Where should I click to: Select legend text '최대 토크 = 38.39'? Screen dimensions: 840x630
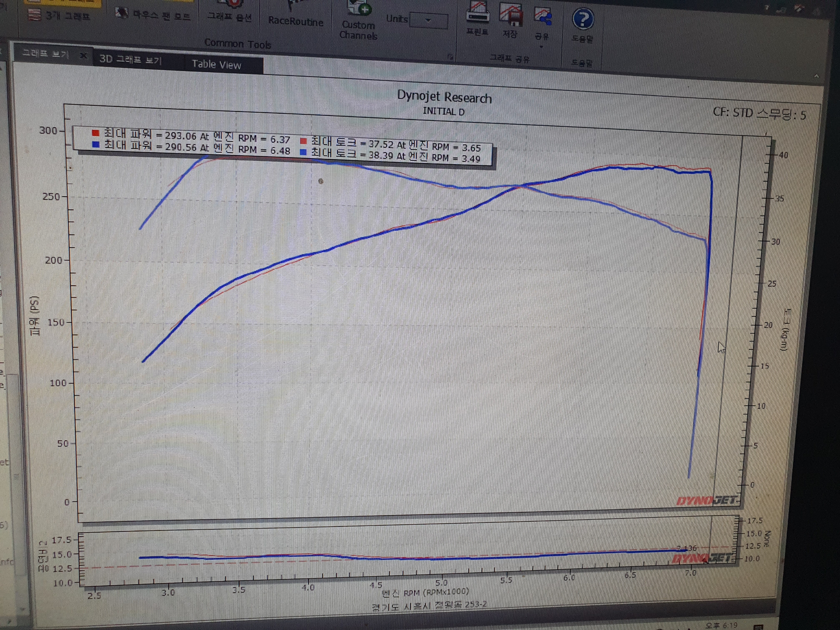click(352, 154)
